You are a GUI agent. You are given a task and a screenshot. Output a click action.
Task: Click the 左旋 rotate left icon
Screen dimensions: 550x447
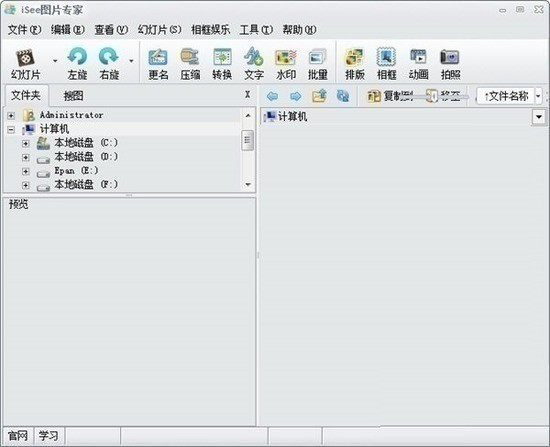point(77,57)
